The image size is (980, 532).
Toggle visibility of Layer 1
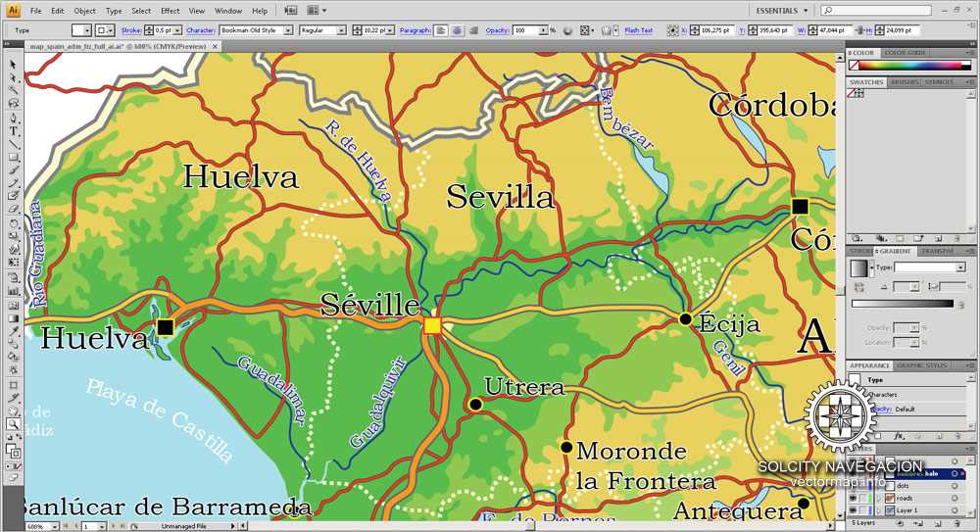point(854,510)
